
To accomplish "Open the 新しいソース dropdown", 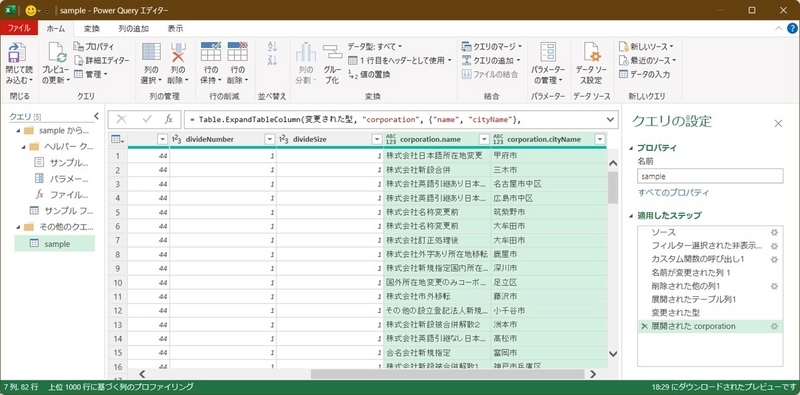I will click(646, 46).
